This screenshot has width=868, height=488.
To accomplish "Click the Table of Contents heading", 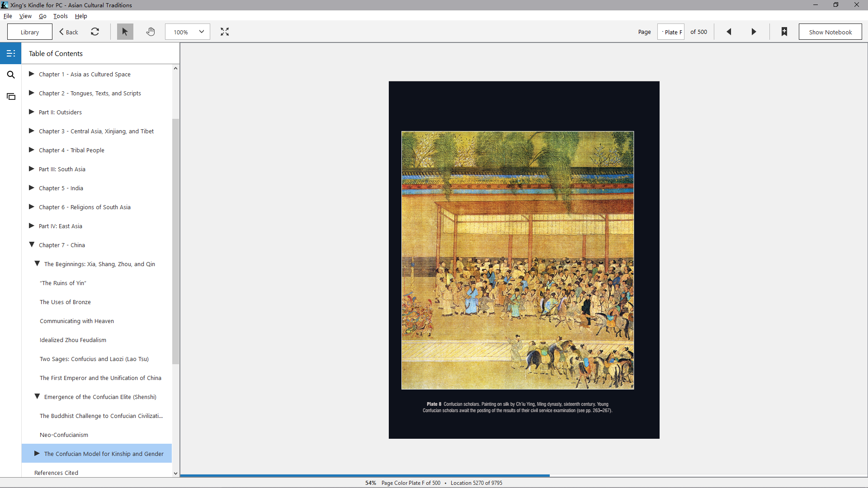I will coord(56,53).
